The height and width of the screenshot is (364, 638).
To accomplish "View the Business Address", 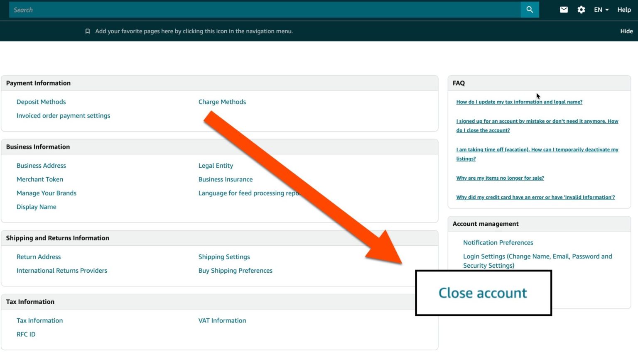I will (41, 165).
